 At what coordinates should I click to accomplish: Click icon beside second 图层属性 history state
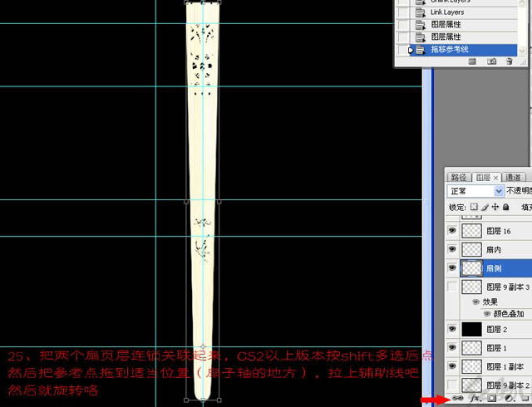tap(421, 37)
